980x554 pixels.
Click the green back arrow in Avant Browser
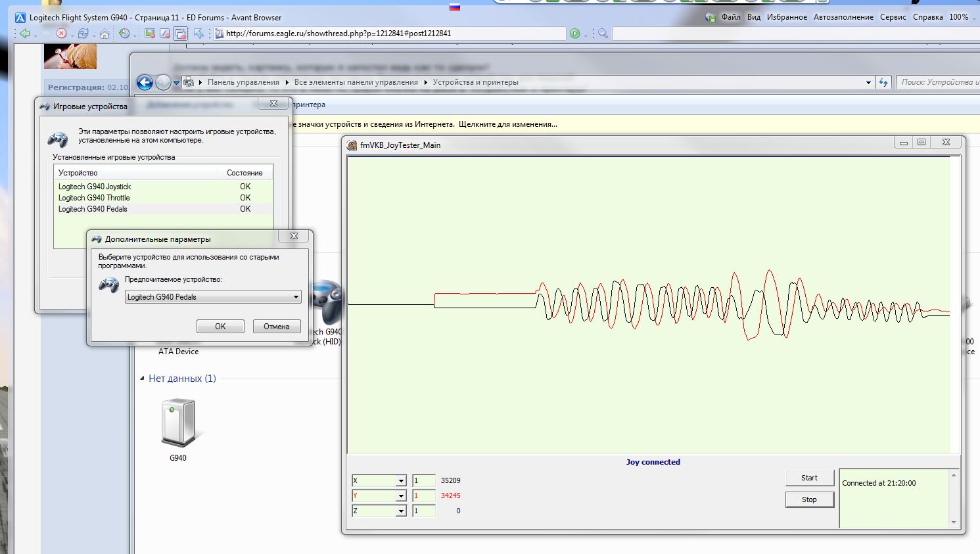(x=25, y=34)
